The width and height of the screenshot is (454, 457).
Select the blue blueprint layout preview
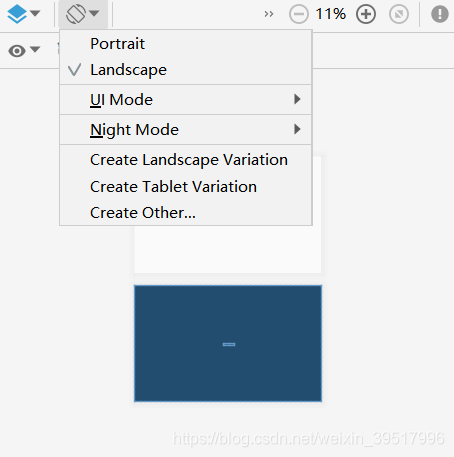coord(228,343)
